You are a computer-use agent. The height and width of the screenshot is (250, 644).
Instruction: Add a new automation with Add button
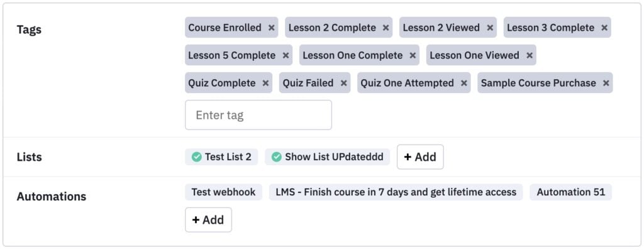click(x=208, y=220)
